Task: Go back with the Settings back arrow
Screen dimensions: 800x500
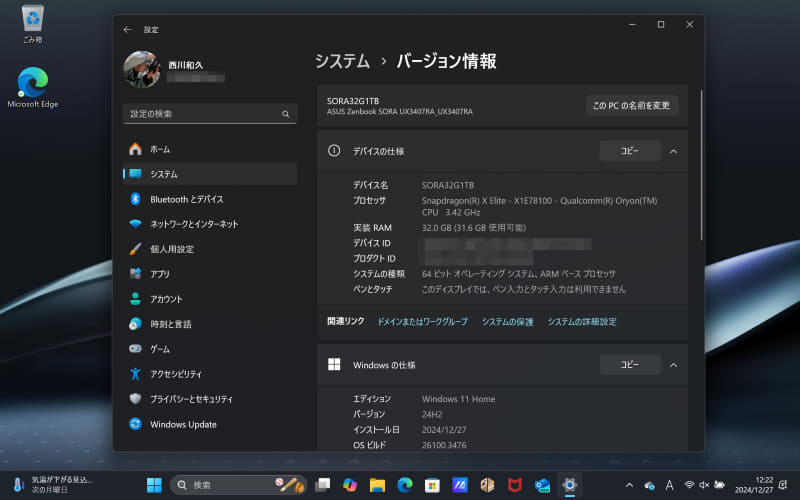Action: click(x=128, y=30)
